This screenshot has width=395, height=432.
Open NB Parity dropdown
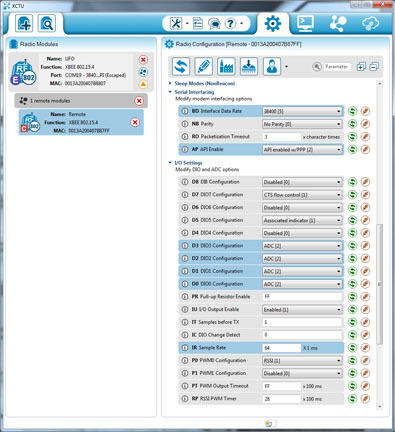[x=302, y=124]
